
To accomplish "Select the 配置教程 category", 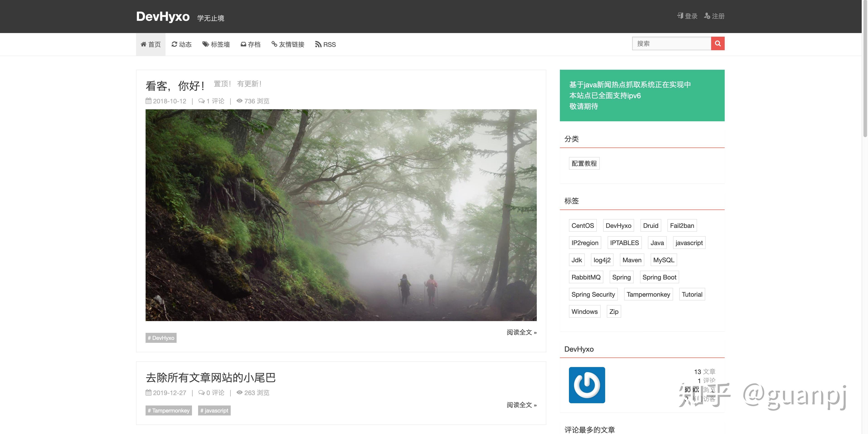I will (x=584, y=164).
